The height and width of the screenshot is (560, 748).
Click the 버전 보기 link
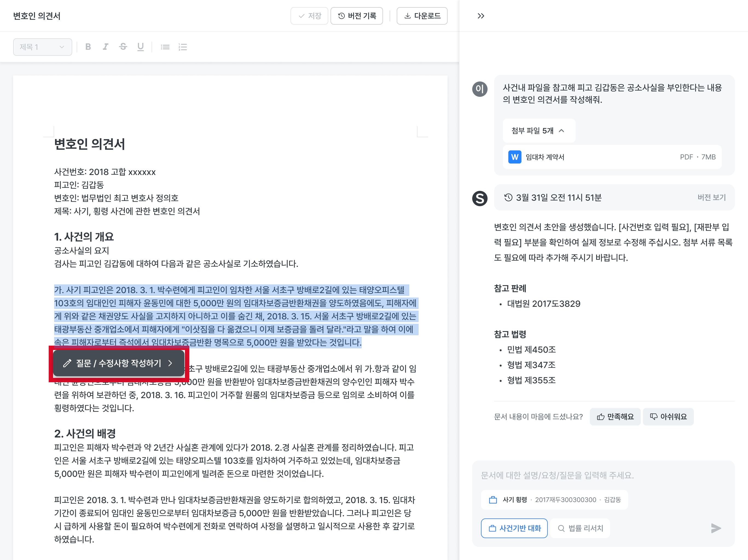click(712, 197)
